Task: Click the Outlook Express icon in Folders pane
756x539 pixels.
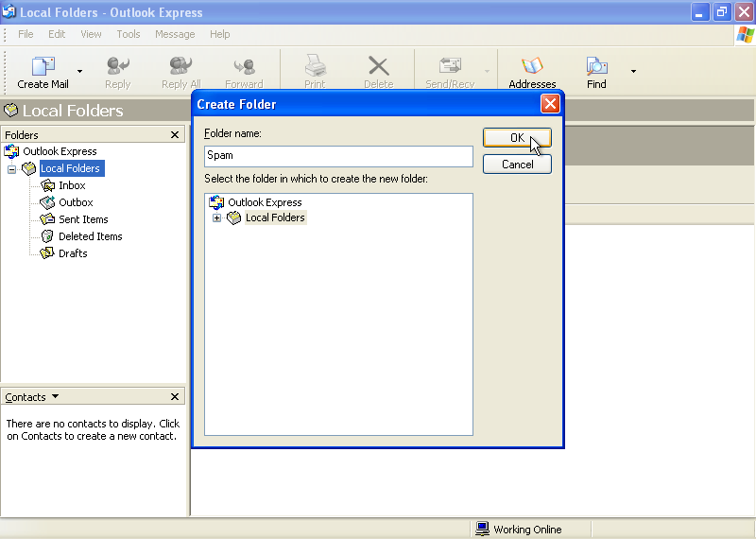Action: pyautogui.click(x=11, y=151)
